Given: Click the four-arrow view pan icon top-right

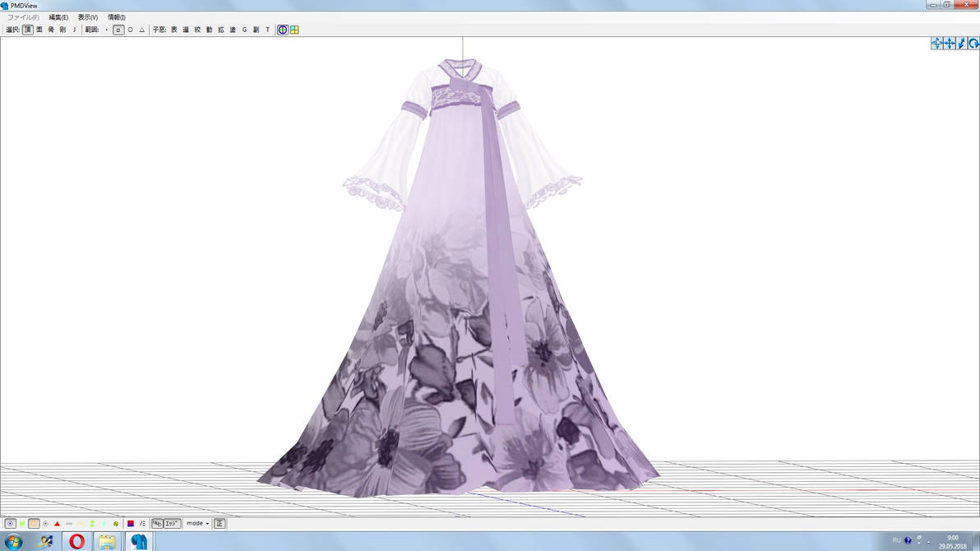Looking at the screenshot, I should point(949,44).
